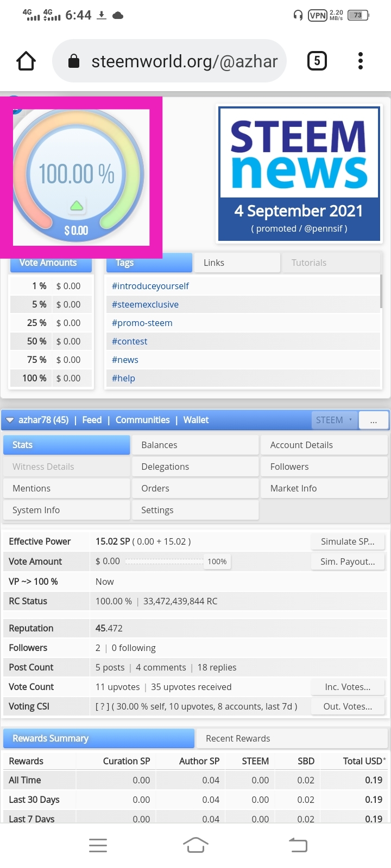Open the #promo-steem tag

pyautogui.click(x=142, y=323)
